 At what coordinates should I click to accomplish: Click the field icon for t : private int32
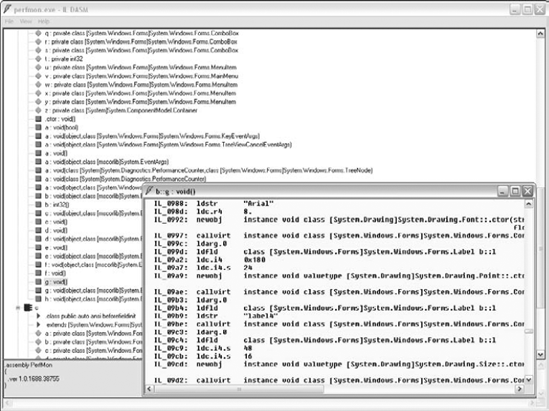[39, 59]
